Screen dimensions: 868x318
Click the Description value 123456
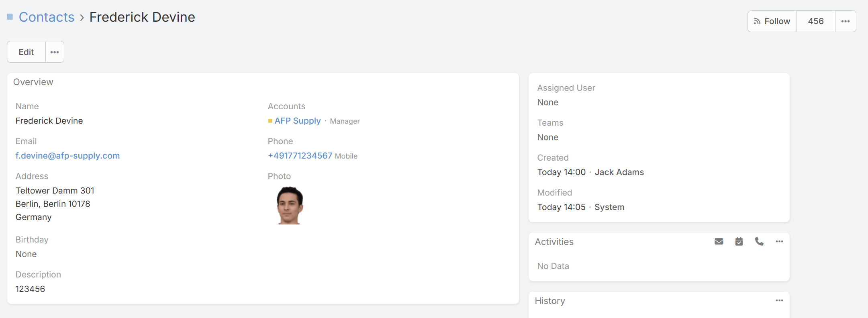click(30, 289)
